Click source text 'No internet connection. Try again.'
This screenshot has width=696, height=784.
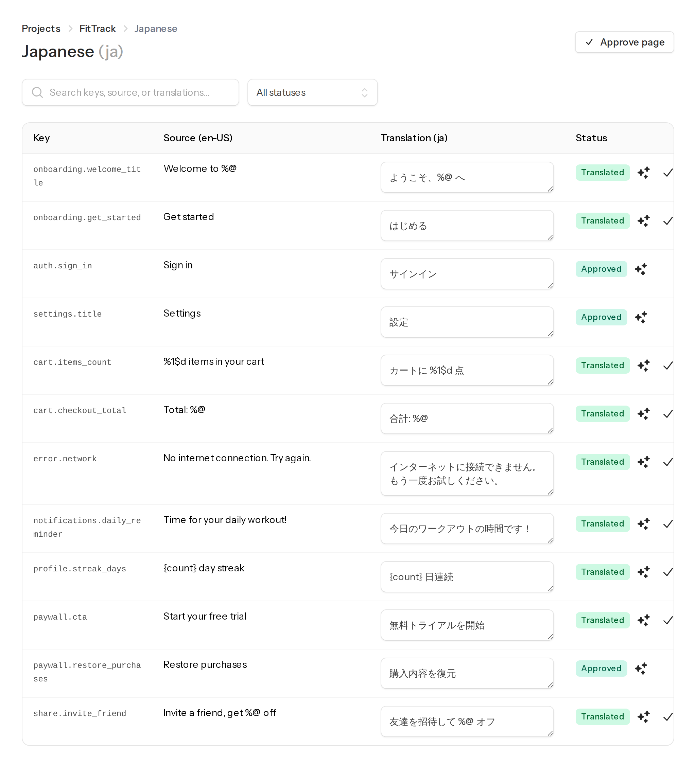[237, 458]
